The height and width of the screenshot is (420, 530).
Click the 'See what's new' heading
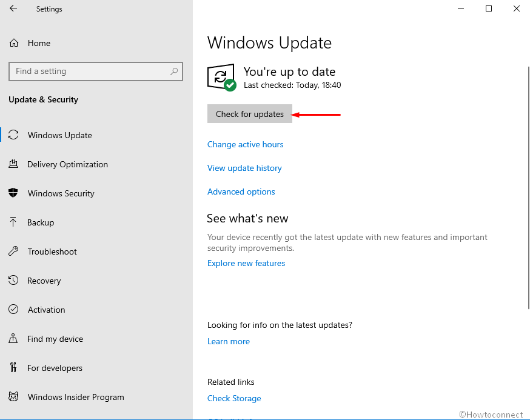[247, 219]
